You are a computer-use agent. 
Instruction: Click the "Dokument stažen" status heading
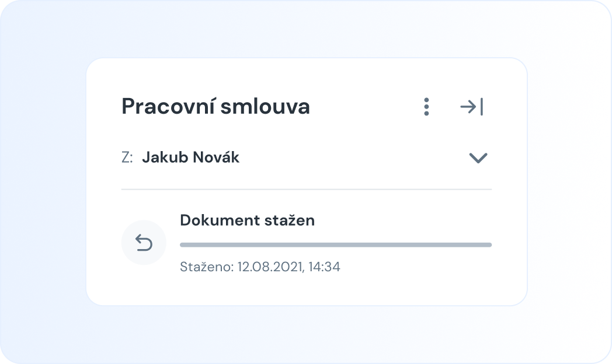coord(247,220)
